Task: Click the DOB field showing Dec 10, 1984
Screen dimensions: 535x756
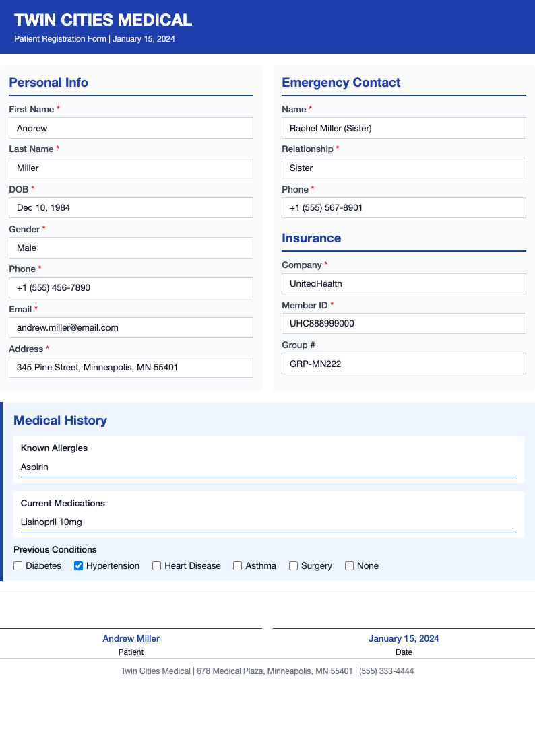Action: click(131, 207)
